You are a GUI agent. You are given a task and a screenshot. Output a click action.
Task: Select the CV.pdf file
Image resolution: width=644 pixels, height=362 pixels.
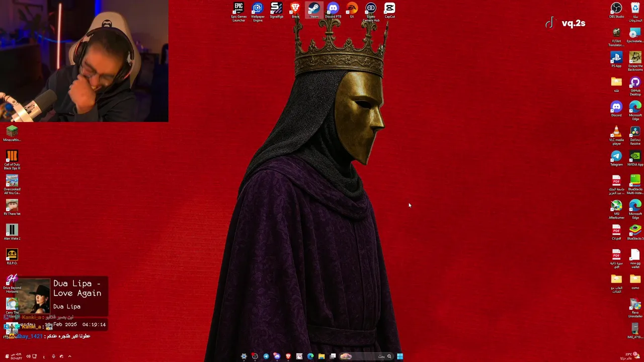[x=616, y=232]
